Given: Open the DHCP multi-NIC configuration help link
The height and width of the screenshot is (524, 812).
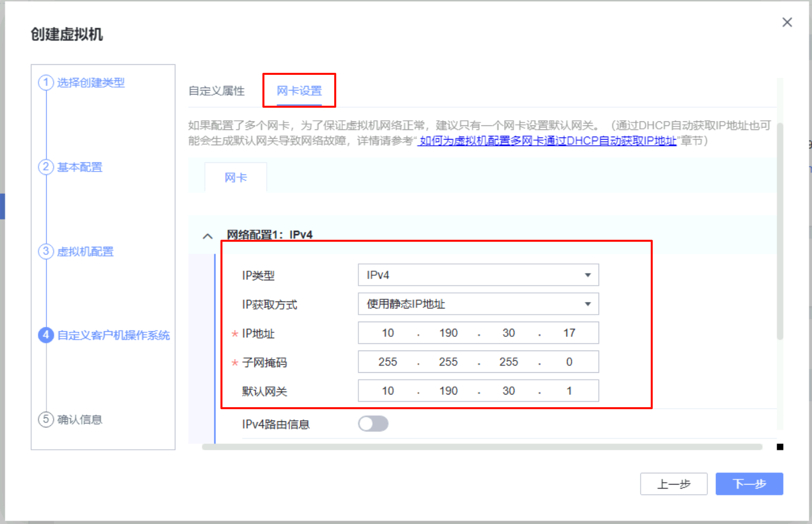Looking at the screenshot, I should (x=548, y=141).
